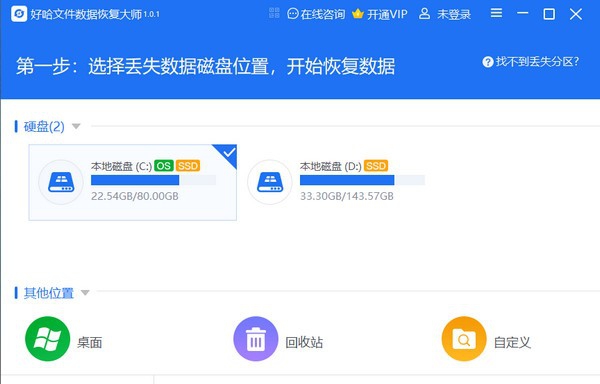Collapse the 硬盘(2) section arrow
This screenshot has height=384, width=600.
(76, 126)
